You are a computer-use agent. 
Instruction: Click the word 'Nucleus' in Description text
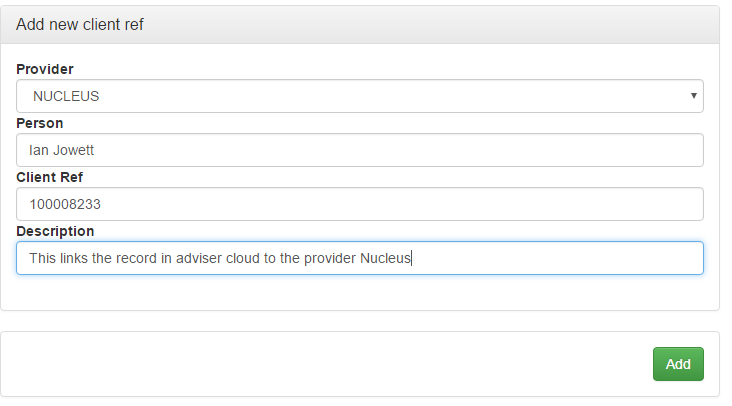coord(385,258)
